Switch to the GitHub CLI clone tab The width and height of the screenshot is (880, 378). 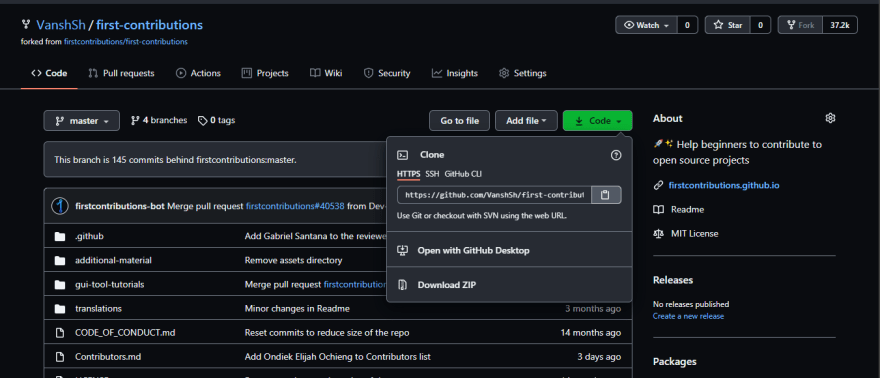coord(463,174)
